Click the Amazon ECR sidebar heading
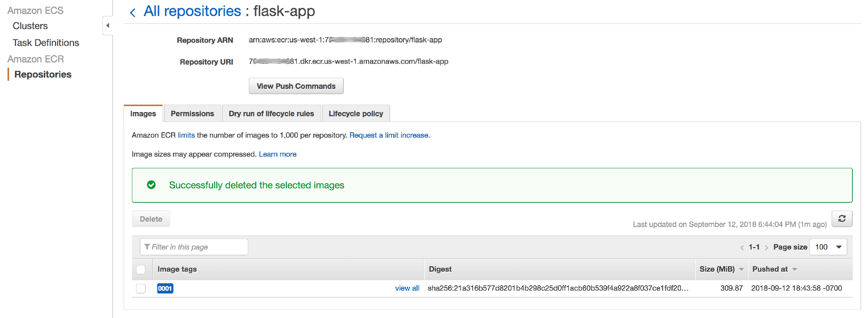 tap(36, 59)
